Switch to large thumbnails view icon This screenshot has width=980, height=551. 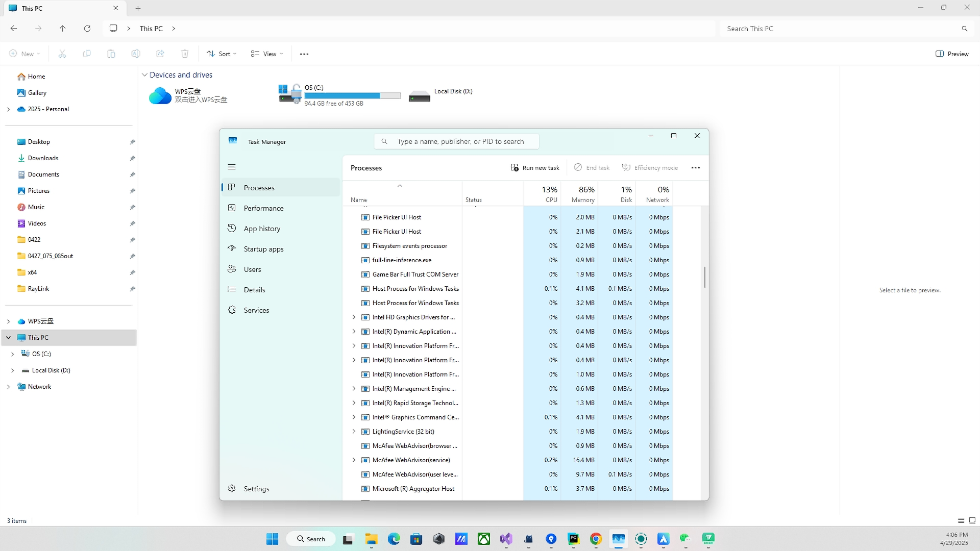coord(972,520)
